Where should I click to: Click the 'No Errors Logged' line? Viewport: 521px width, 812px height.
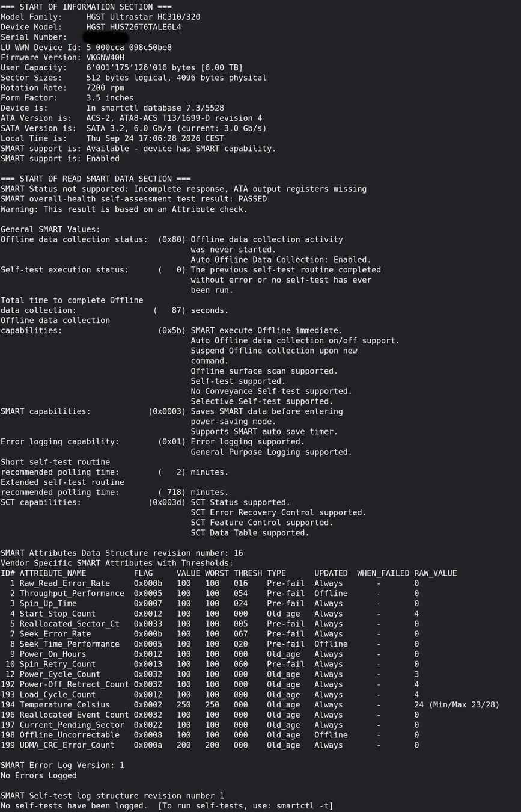[x=38, y=775]
